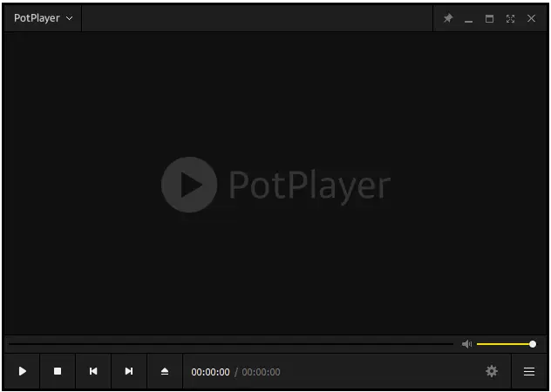Skip to the next file
The image size is (551, 392).
click(129, 371)
